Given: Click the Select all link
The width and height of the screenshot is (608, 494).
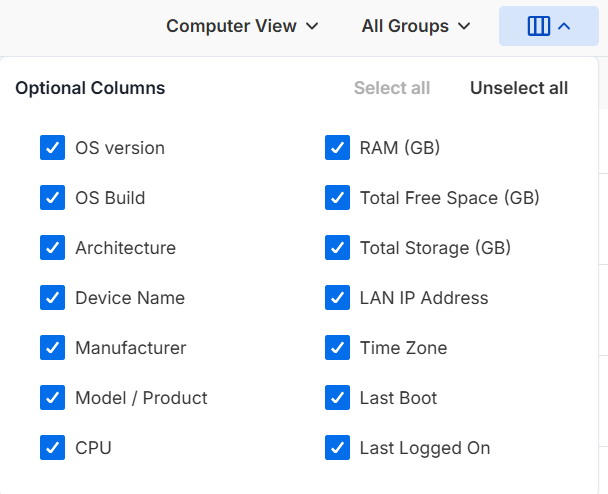Looking at the screenshot, I should [x=392, y=88].
